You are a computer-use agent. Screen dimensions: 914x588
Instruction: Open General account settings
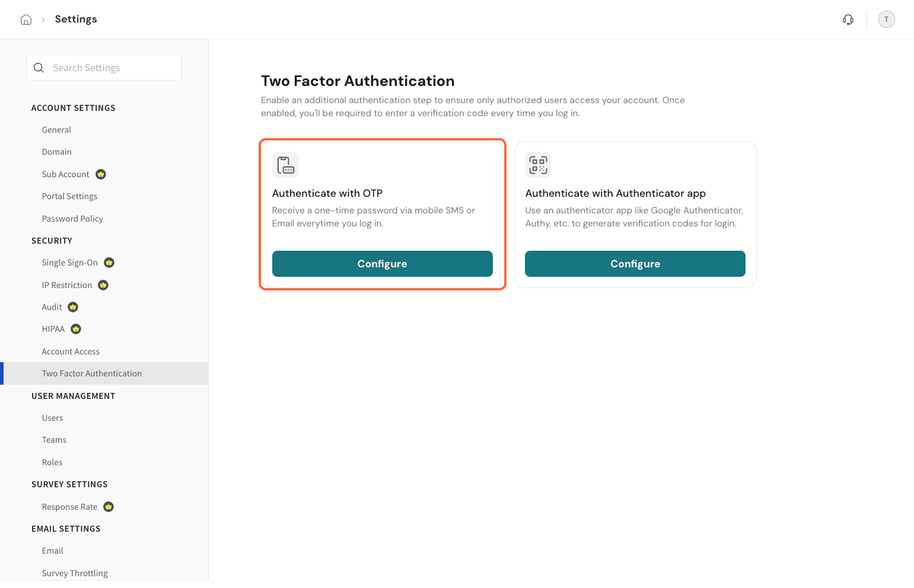[x=56, y=130]
